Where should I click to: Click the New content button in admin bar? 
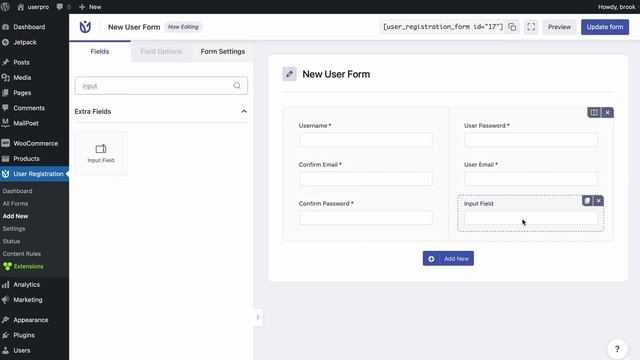(90, 7)
